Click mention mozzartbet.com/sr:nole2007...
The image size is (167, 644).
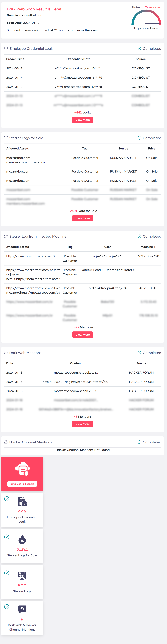click(76, 391)
